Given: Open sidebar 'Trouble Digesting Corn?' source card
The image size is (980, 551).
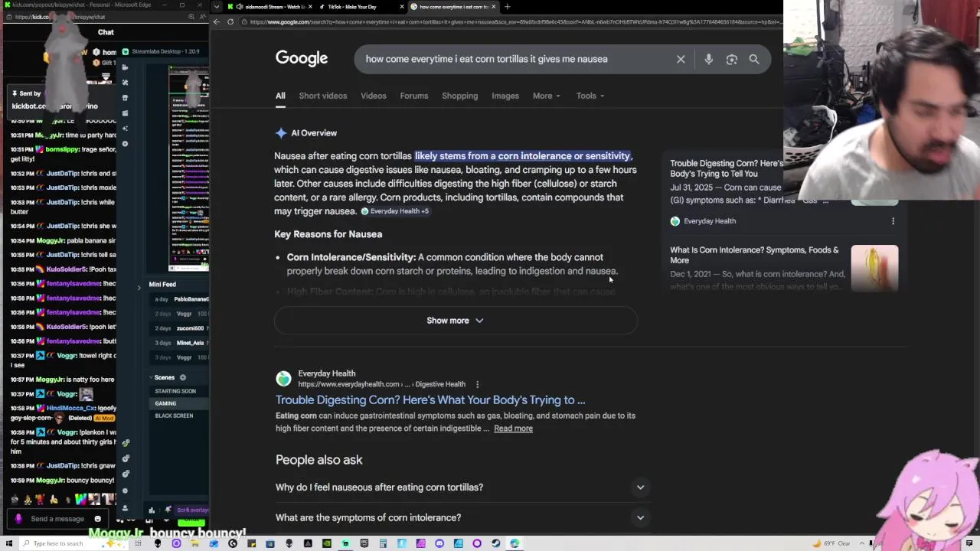Looking at the screenshot, I should pyautogui.click(x=727, y=168).
